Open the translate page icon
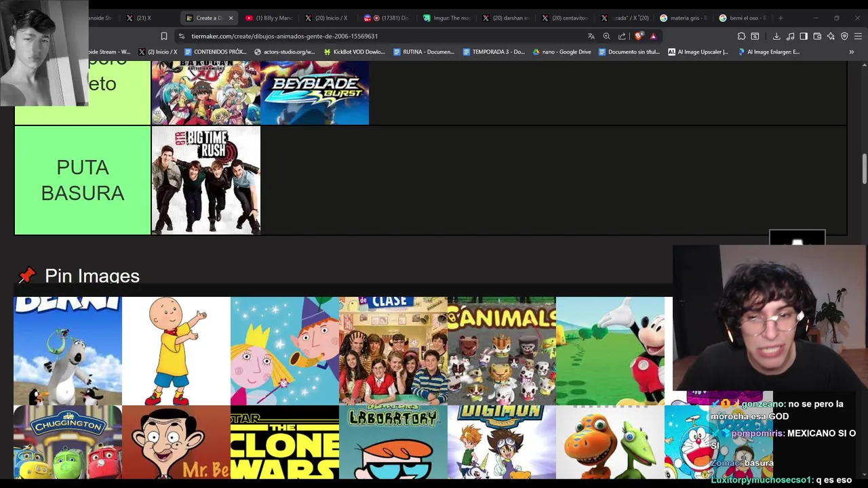This screenshot has height=488, width=868. coord(591,36)
